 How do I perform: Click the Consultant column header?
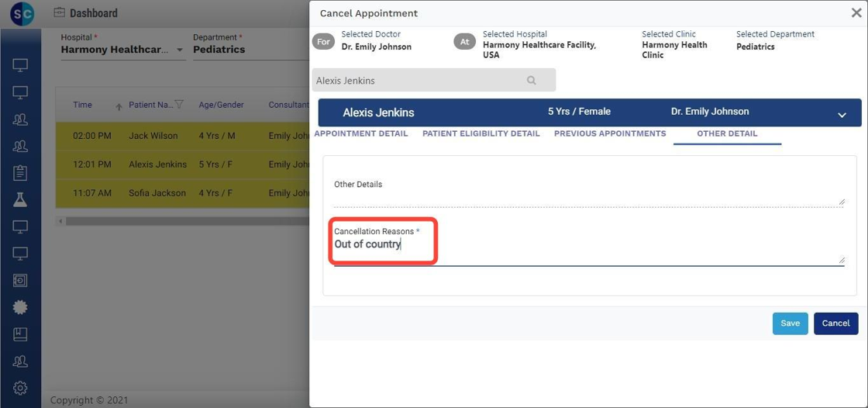click(x=288, y=105)
